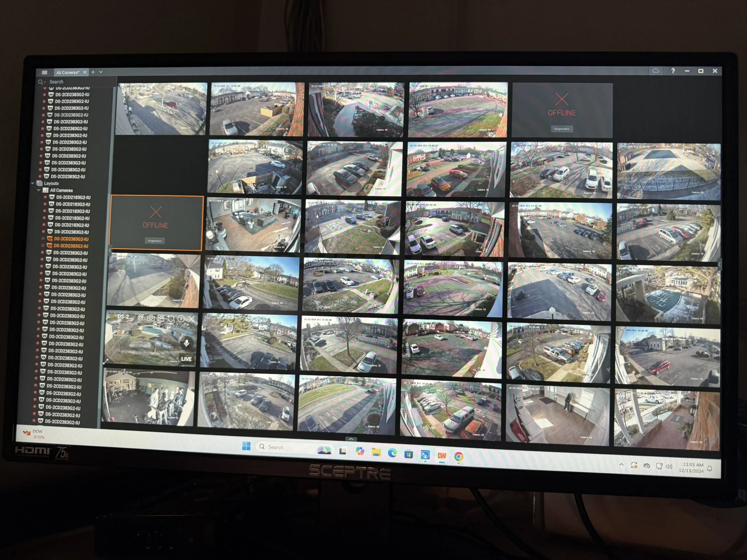Image resolution: width=747 pixels, height=560 pixels.
Task: Collapse the Layouts tree node
Action: (33, 183)
